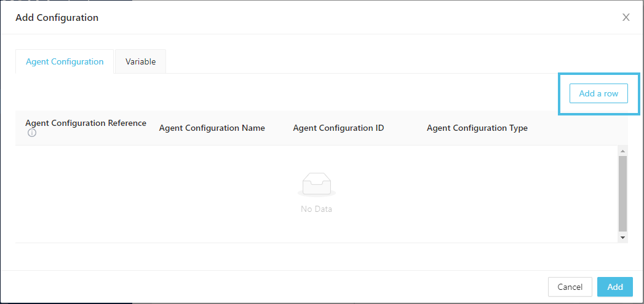Open the Variable tab
The height and width of the screenshot is (304, 644).
coord(140,61)
